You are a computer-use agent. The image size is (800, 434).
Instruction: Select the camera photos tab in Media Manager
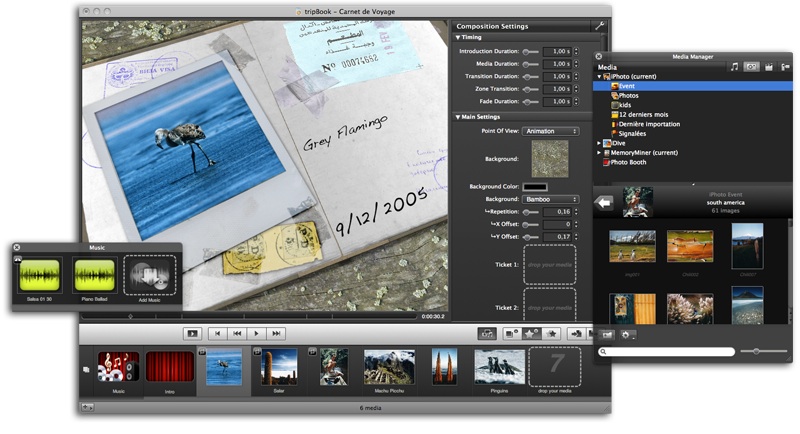[x=751, y=67]
